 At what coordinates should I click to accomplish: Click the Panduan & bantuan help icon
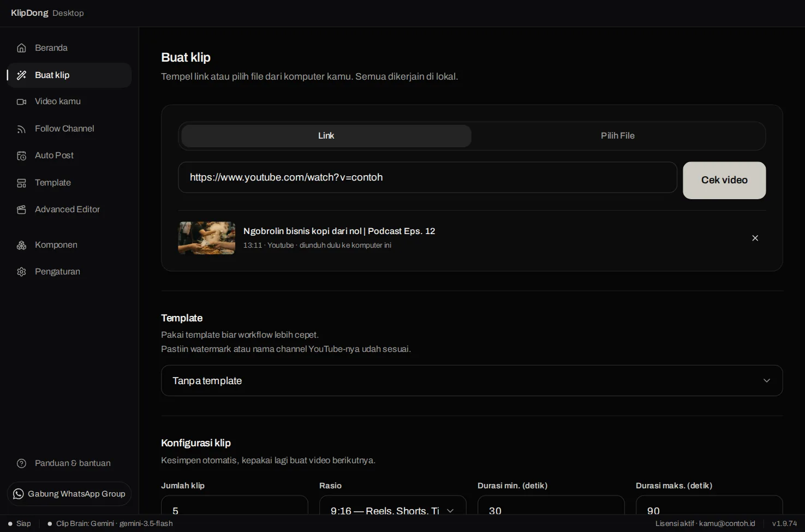click(x=21, y=463)
